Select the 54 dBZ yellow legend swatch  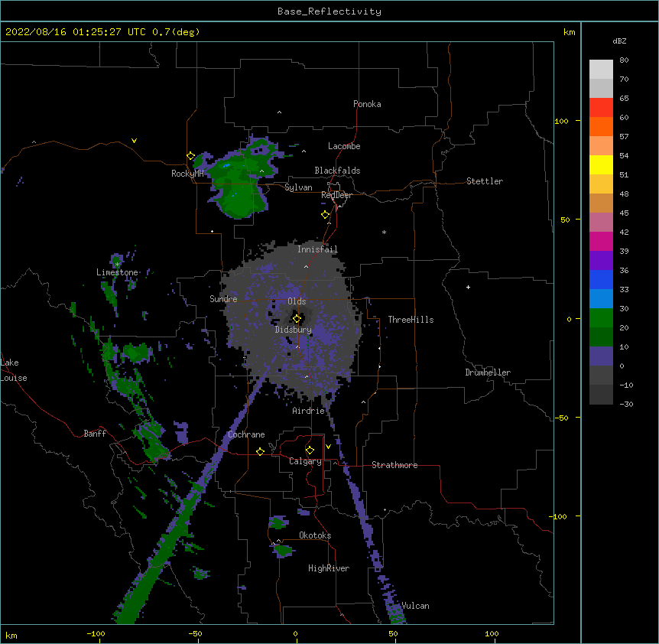tap(601, 164)
